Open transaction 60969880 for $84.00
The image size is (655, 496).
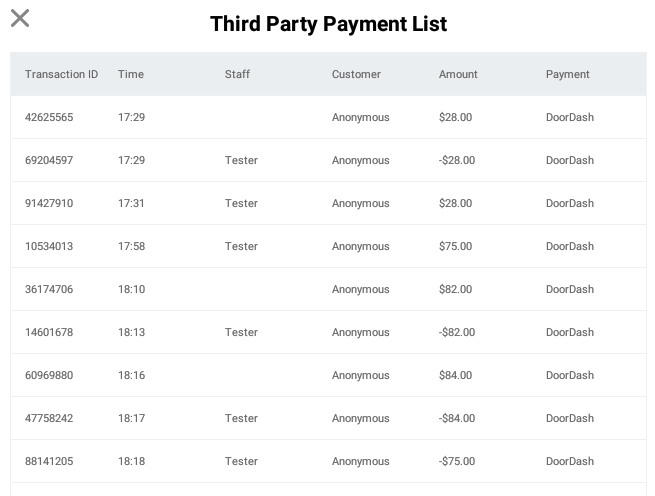(x=328, y=375)
